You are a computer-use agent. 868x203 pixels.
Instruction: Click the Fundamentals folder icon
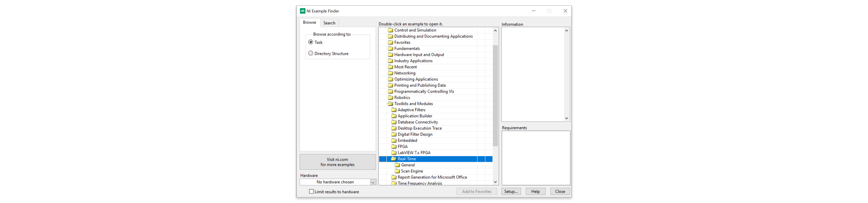[x=391, y=48]
